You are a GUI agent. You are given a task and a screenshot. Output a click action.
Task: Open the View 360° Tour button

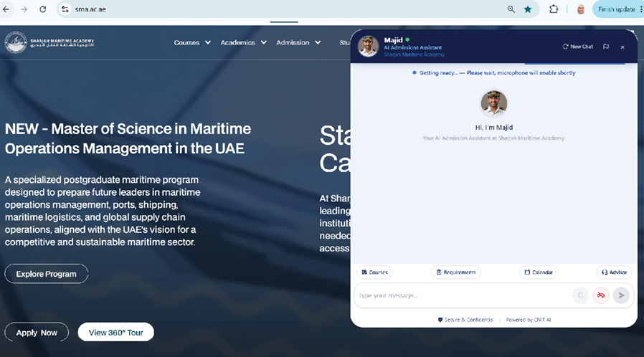point(116,333)
